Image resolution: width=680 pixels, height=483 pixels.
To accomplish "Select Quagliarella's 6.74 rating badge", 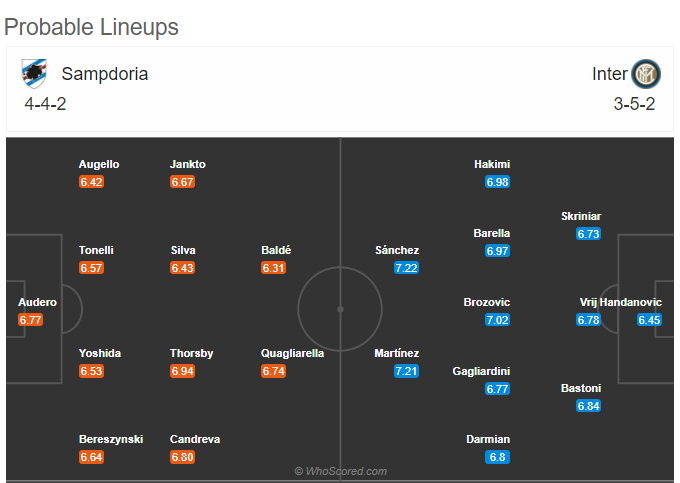I will [273, 371].
